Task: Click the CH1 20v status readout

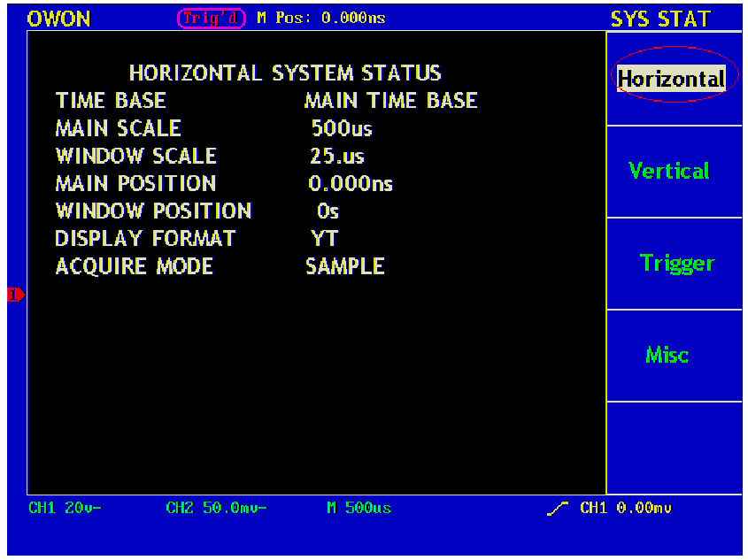Action: pyautogui.click(x=66, y=508)
